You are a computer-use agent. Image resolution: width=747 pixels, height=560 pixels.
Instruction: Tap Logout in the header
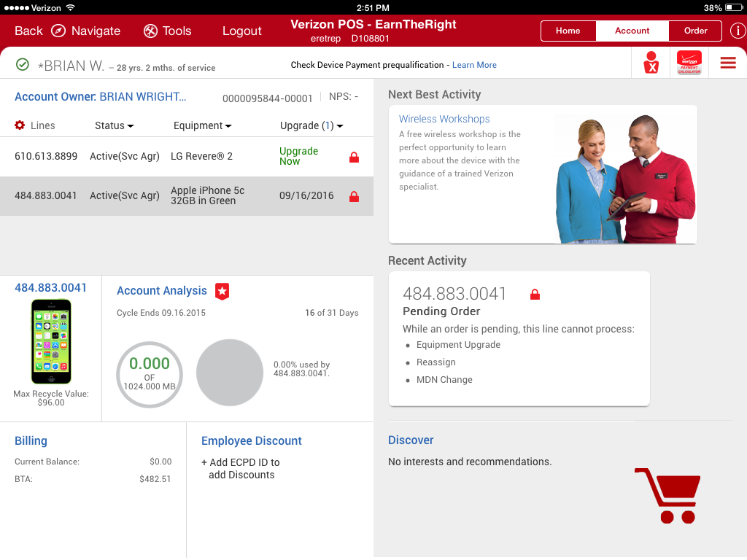click(241, 31)
